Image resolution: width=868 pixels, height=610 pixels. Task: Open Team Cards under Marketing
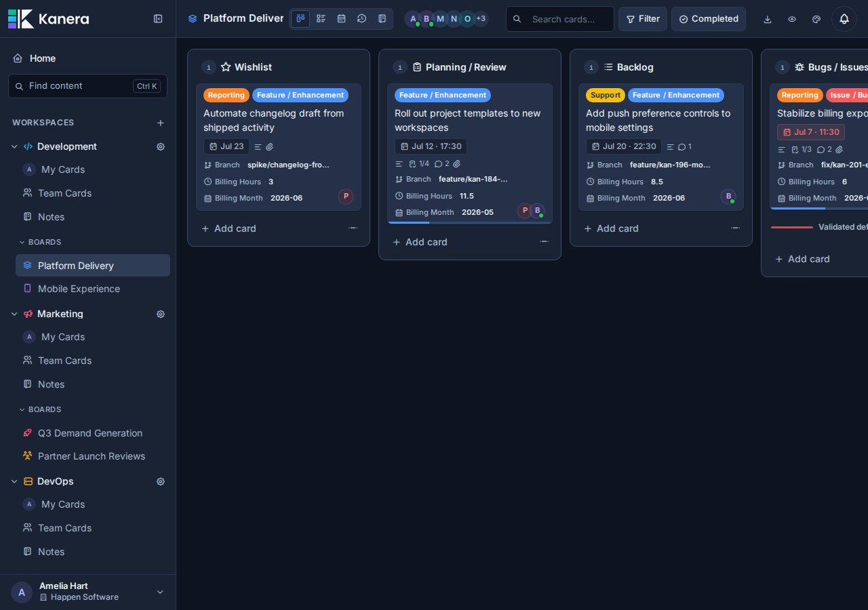click(x=92, y=361)
